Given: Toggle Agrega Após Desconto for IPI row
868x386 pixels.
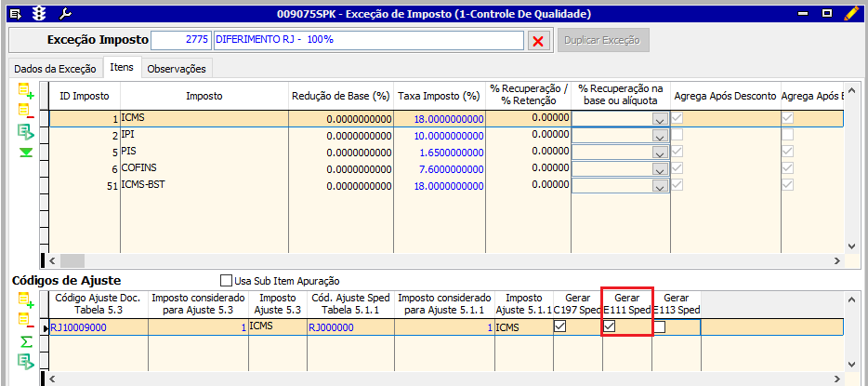Looking at the screenshot, I should pos(677,135).
